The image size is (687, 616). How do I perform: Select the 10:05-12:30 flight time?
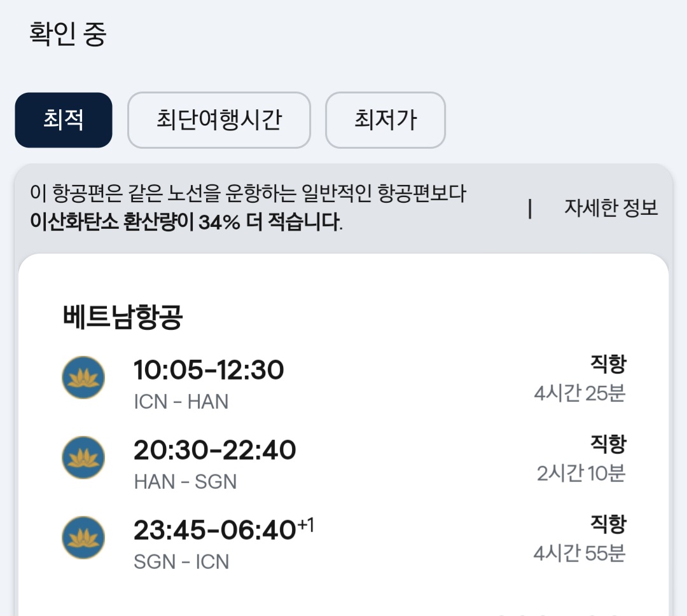209,370
